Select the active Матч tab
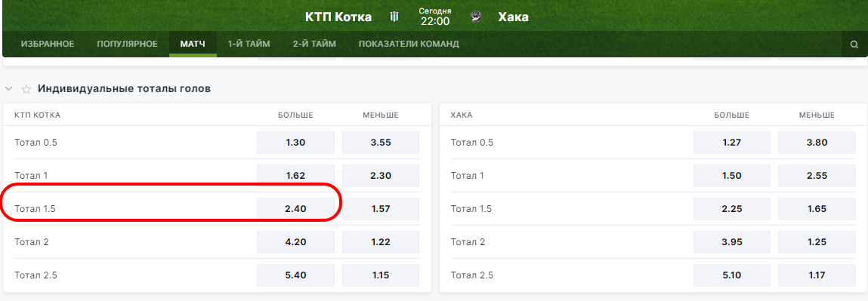Image resolution: width=868 pixels, height=301 pixels. pyautogui.click(x=193, y=45)
